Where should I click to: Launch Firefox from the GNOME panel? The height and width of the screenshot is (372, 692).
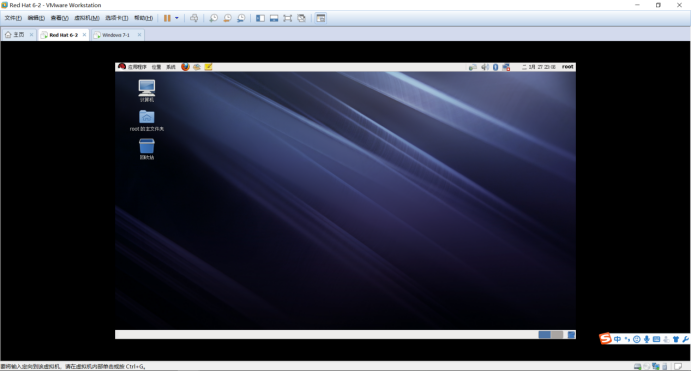[x=185, y=67]
